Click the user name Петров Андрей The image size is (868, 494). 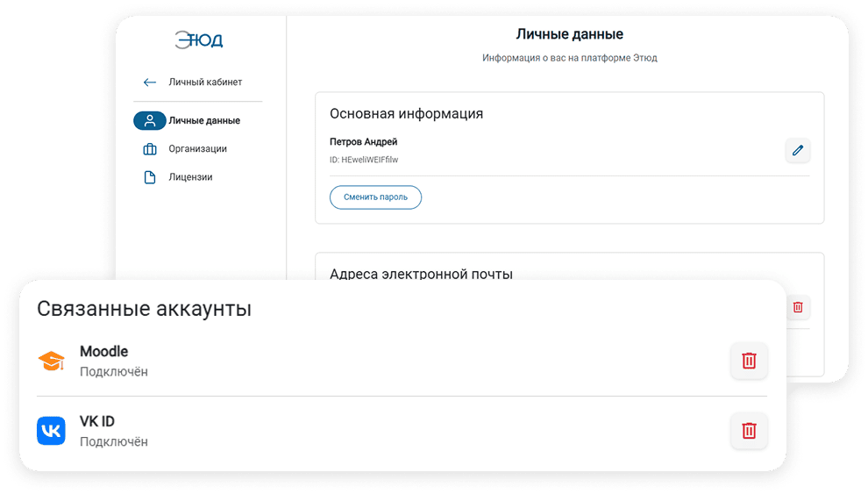[x=363, y=141]
